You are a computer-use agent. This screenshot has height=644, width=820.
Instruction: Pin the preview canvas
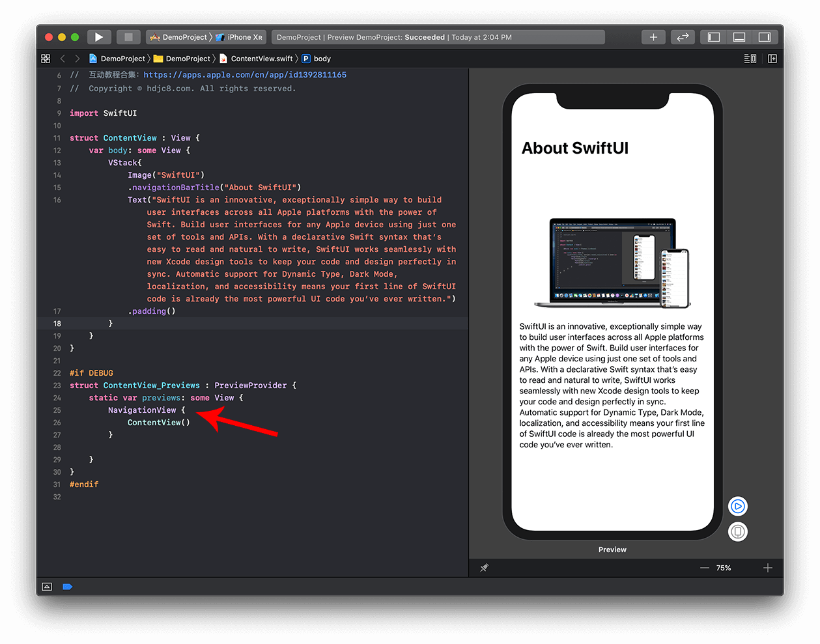point(484,568)
